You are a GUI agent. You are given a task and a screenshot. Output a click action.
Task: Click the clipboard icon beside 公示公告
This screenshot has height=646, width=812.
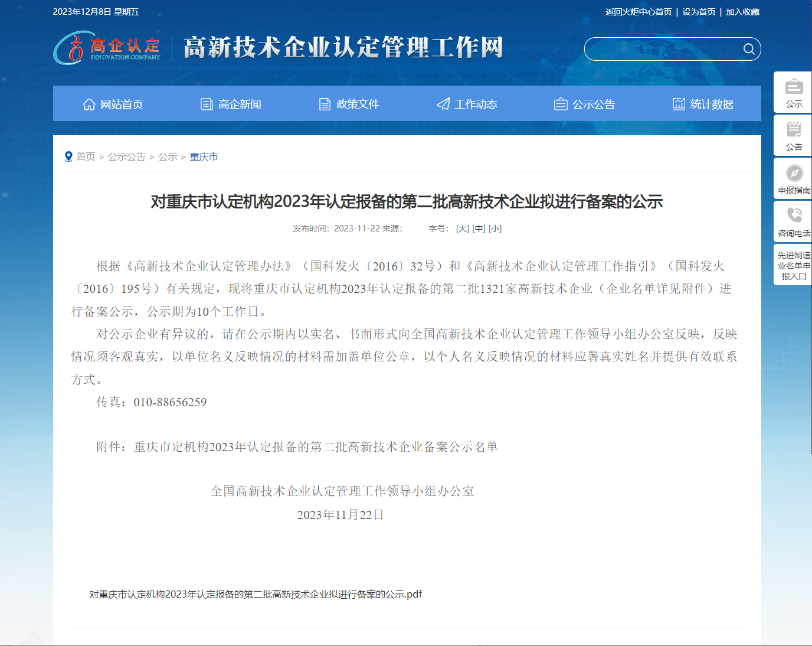tap(561, 104)
